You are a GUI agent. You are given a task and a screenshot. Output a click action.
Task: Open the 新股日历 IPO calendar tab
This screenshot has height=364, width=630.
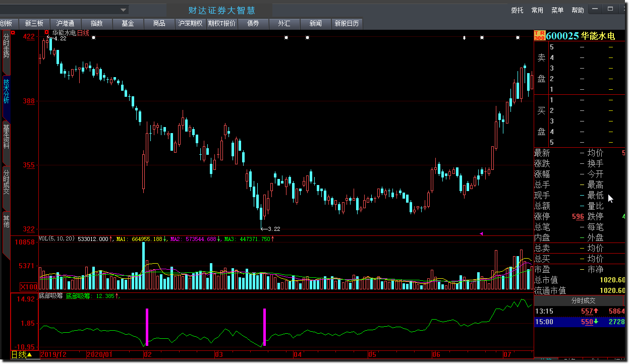point(347,23)
